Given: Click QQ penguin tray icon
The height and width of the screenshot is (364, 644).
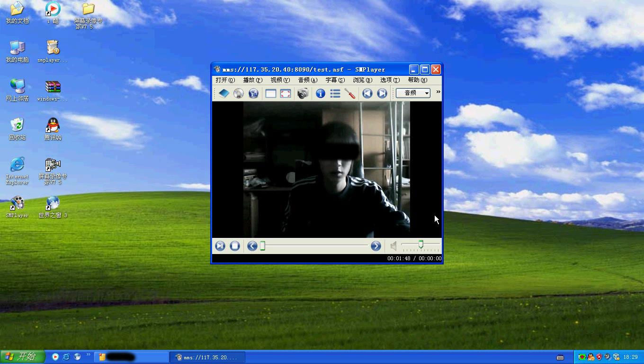Looking at the screenshot, I should tap(590, 357).
